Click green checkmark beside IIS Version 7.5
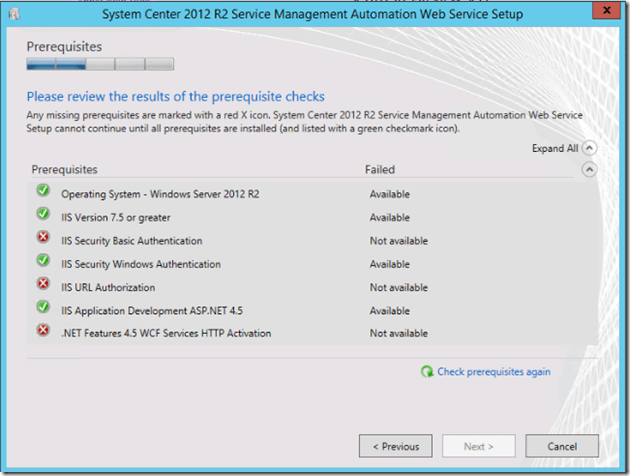This screenshot has height=476, width=630. pos(43,214)
